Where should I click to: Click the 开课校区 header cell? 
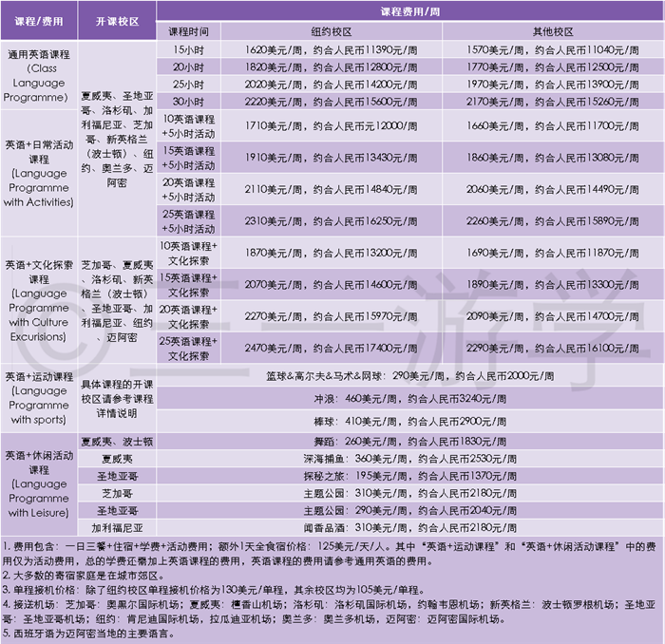(x=117, y=20)
